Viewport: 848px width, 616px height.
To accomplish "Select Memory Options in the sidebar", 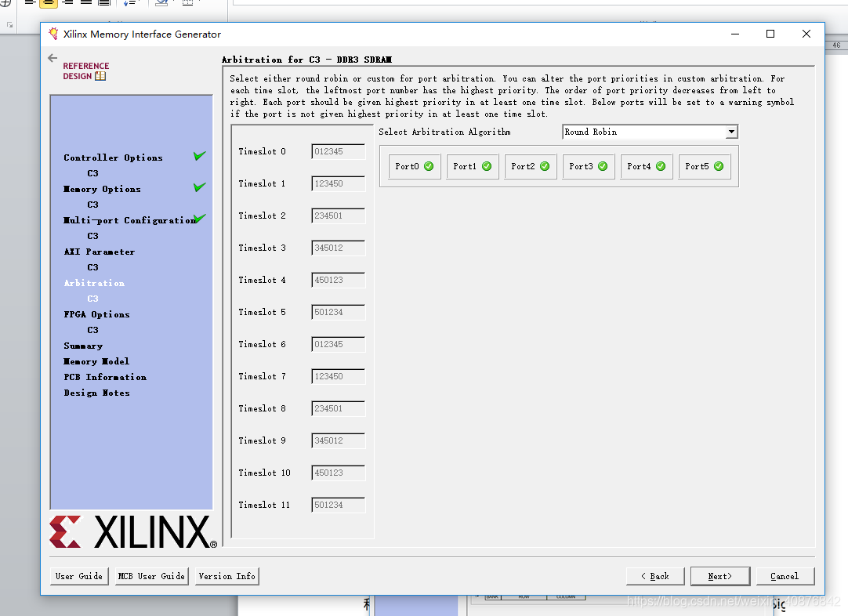I will (x=102, y=190).
